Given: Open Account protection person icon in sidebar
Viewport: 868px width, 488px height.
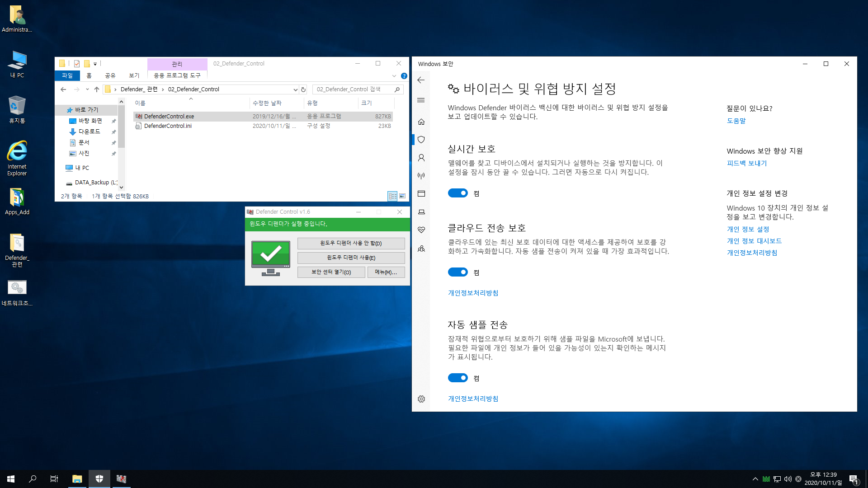Looking at the screenshot, I should [x=421, y=158].
